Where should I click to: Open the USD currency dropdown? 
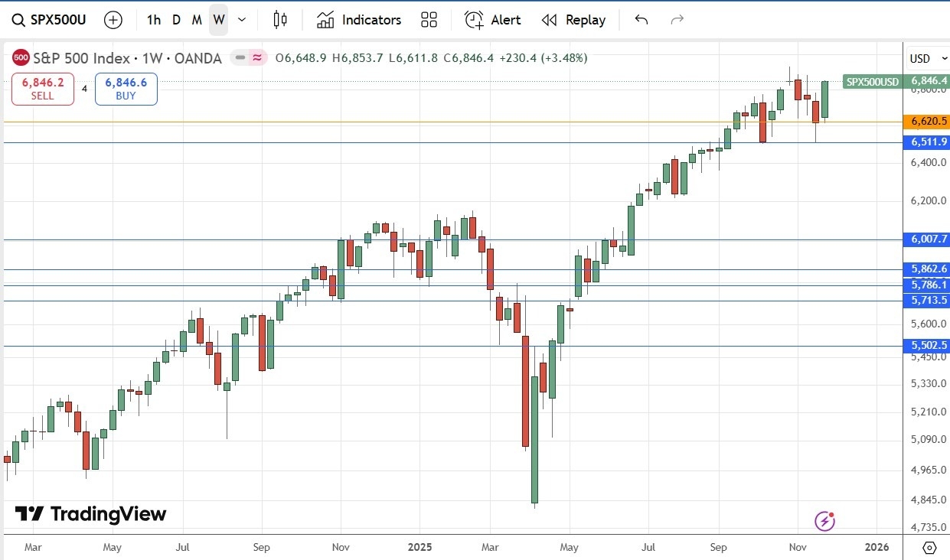(928, 58)
